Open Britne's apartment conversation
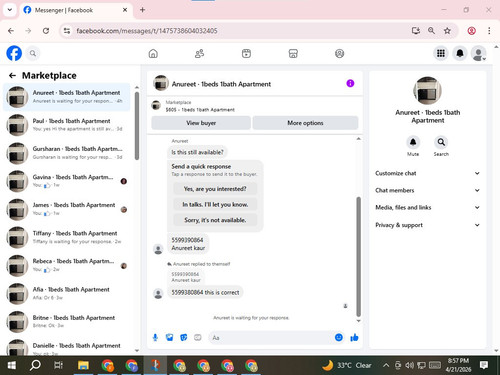The height and width of the screenshot is (375, 500). [x=67, y=322]
